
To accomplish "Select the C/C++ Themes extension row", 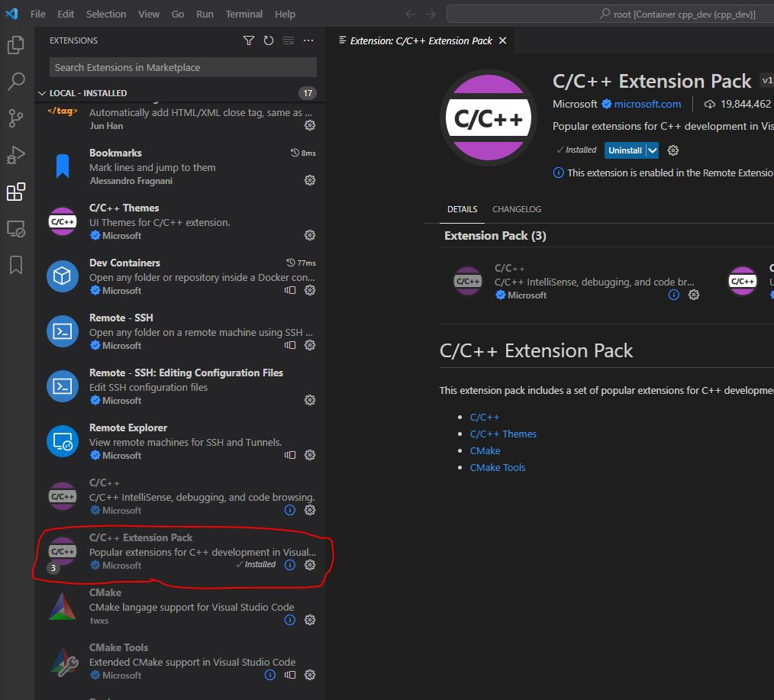I will coord(180,221).
